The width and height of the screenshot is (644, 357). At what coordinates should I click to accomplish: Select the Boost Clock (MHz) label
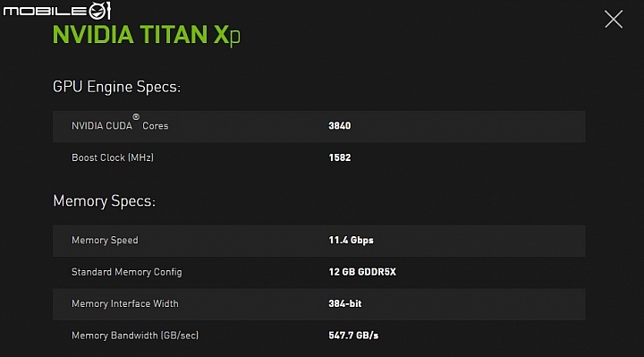pyautogui.click(x=113, y=157)
